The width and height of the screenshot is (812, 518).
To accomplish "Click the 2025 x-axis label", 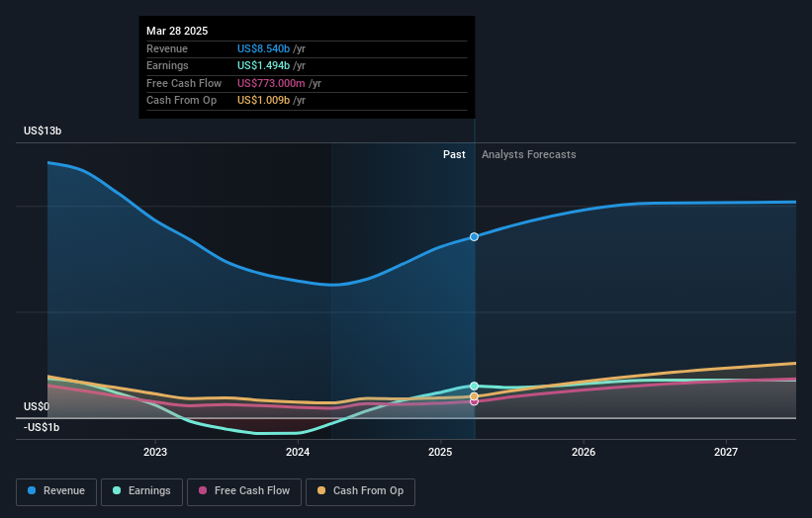I will pyautogui.click(x=440, y=452).
